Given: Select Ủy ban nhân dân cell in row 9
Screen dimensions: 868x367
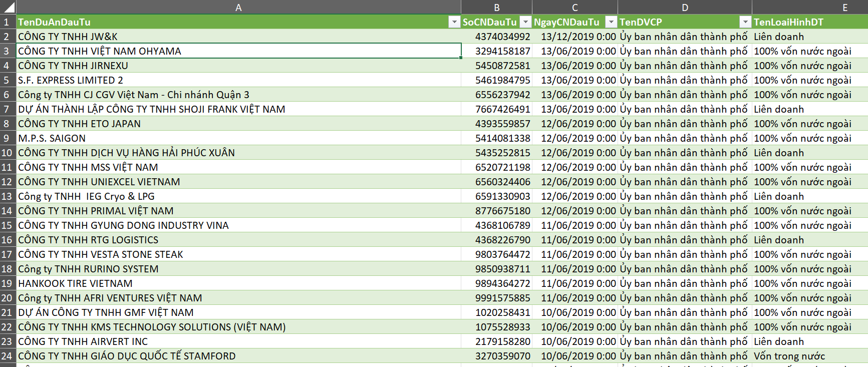Looking at the screenshot, I should (685, 138).
